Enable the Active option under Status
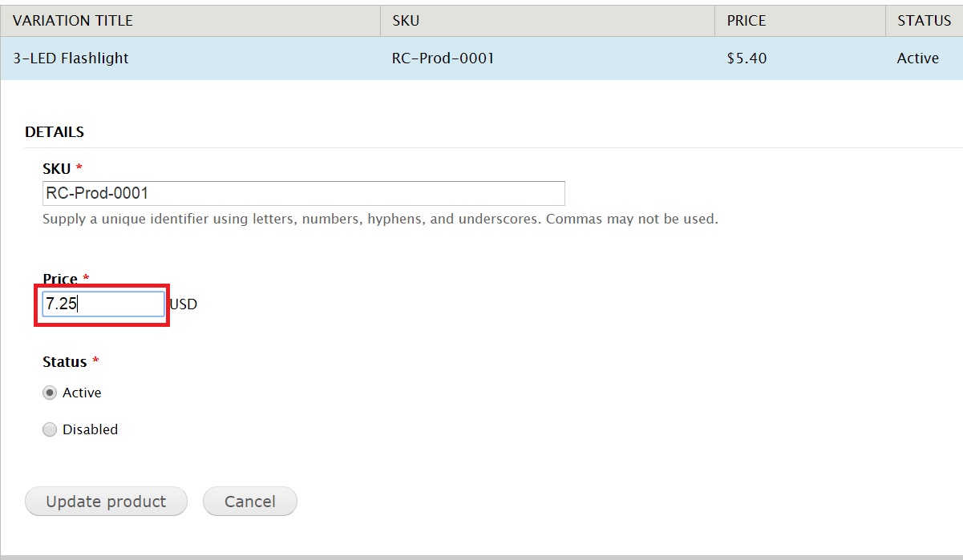This screenshot has width=963, height=560. point(49,393)
